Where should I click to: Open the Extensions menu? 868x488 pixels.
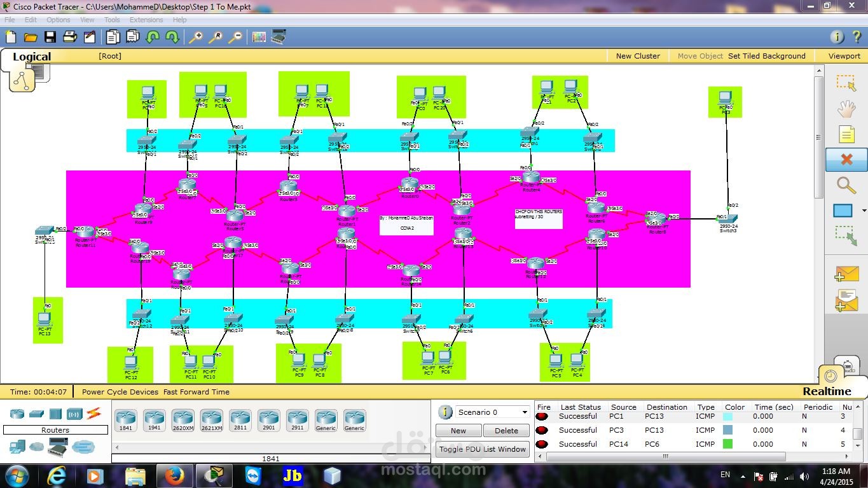tap(146, 20)
